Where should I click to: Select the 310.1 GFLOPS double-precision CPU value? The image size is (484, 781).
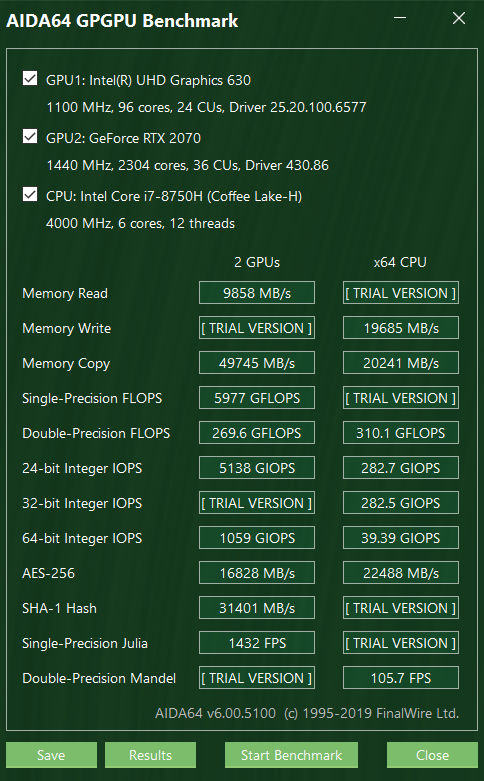pyautogui.click(x=401, y=433)
